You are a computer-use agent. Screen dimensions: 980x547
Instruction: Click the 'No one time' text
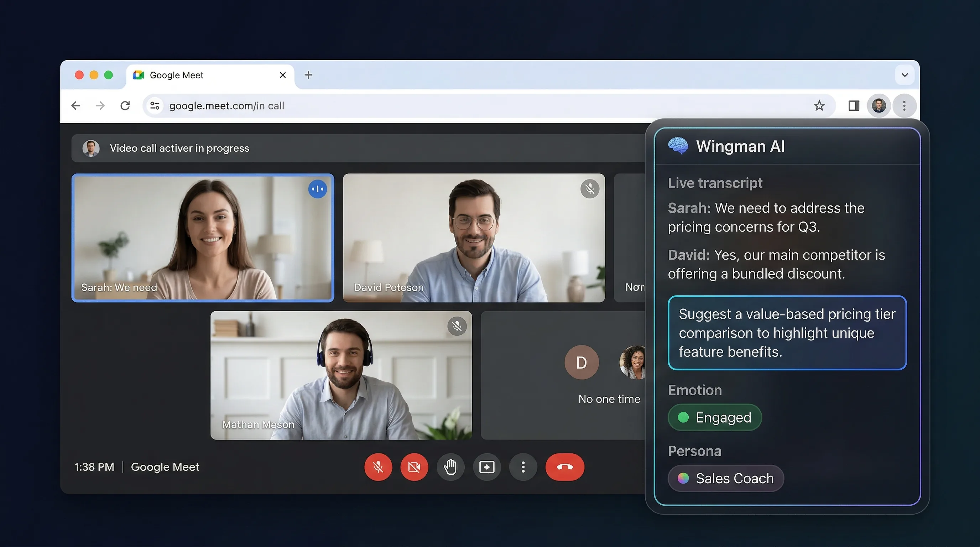click(609, 398)
